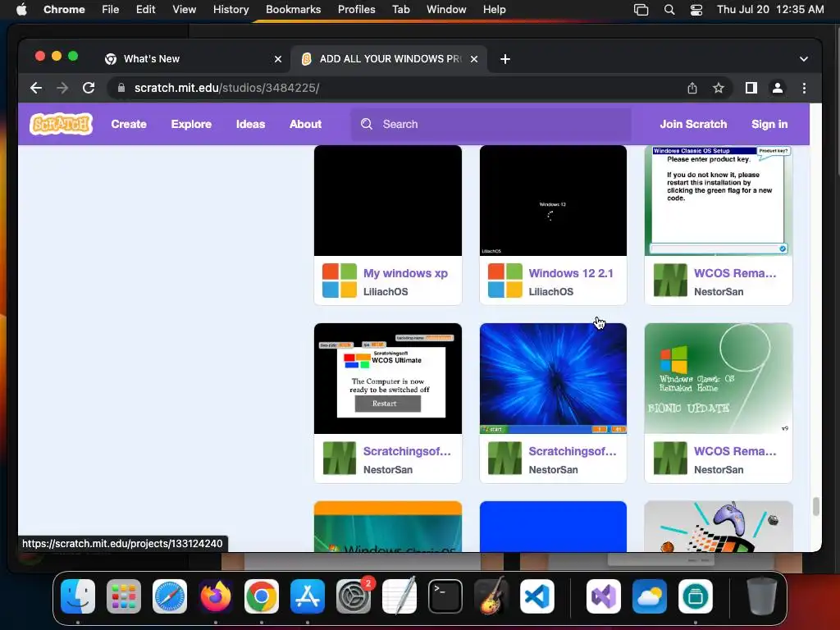
Task: Click the search magnifier in Scratch nav
Action: click(367, 125)
